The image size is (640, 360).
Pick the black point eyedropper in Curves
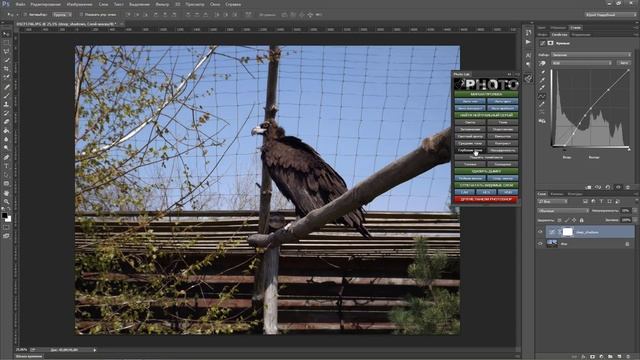click(542, 72)
